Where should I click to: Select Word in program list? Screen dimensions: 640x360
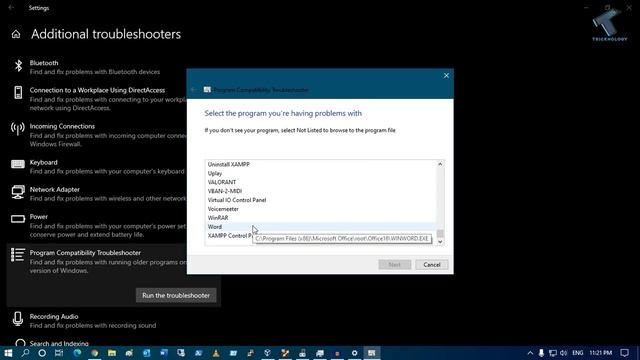[x=320, y=227]
